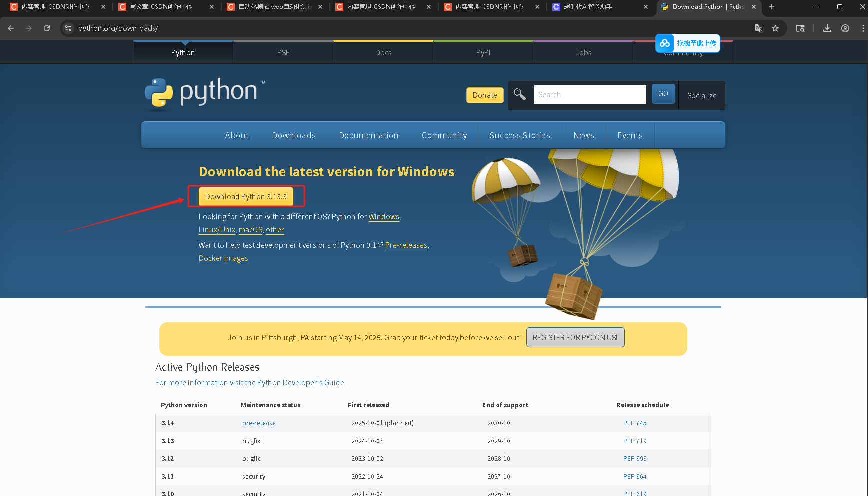Open the Downloads menu
The height and width of the screenshot is (496, 868).
click(294, 135)
